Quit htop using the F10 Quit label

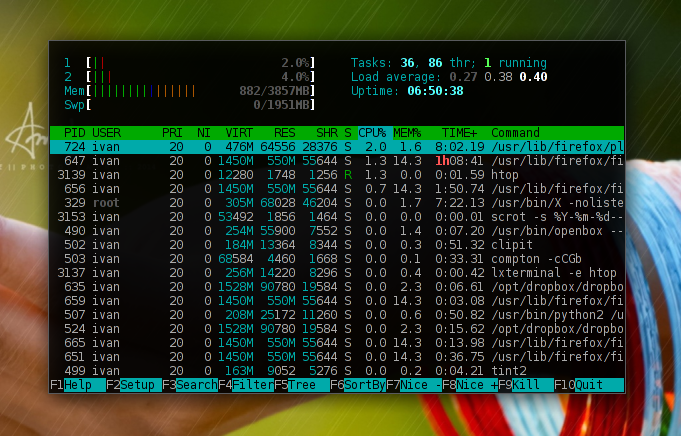click(x=588, y=385)
